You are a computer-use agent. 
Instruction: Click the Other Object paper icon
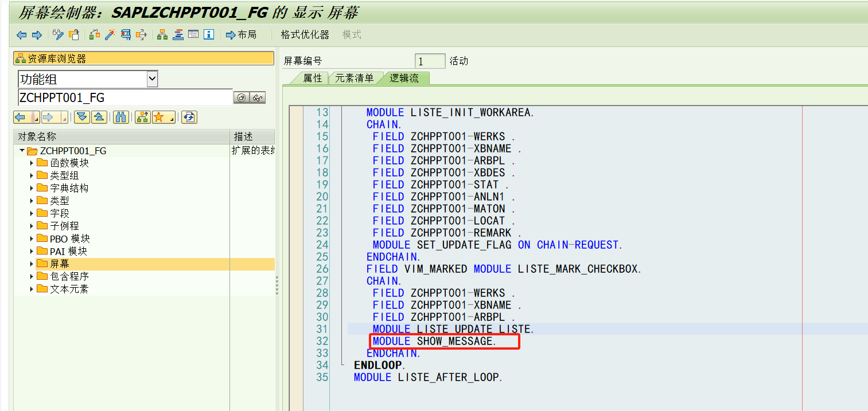click(x=73, y=35)
